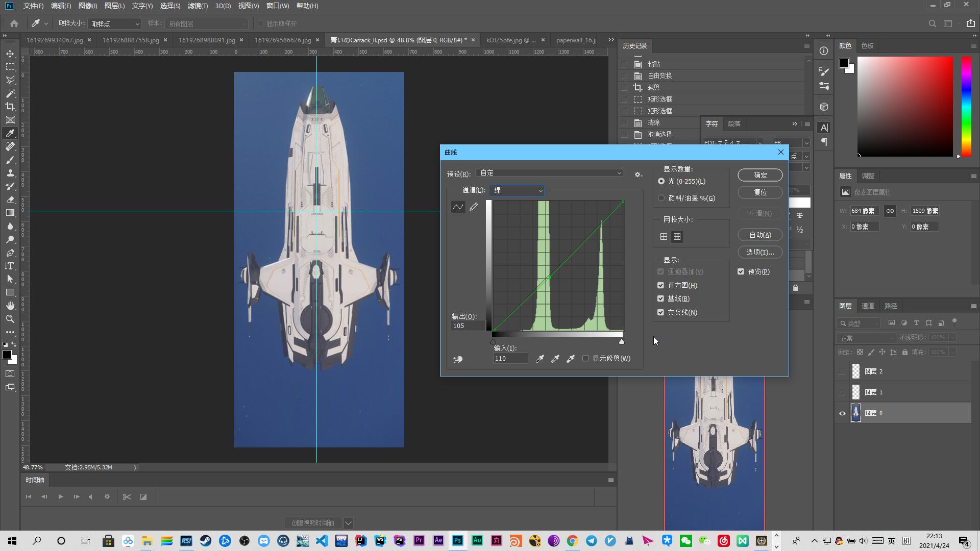
Task: Click the hue spectrum strip in color panel
Action: click(966, 106)
